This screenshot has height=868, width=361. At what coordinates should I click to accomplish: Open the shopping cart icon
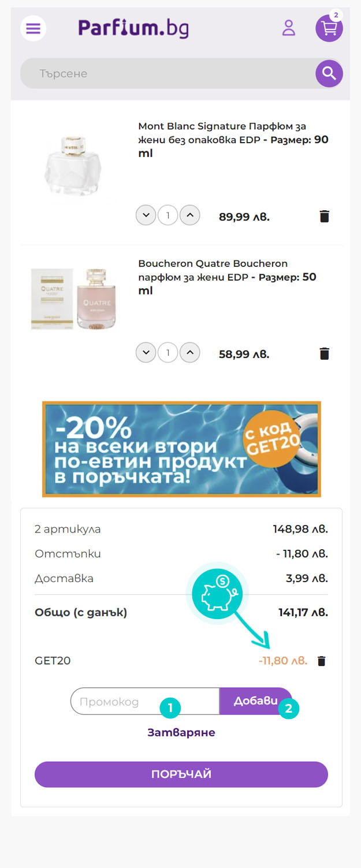pyautogui.click(x=329, y=28)
